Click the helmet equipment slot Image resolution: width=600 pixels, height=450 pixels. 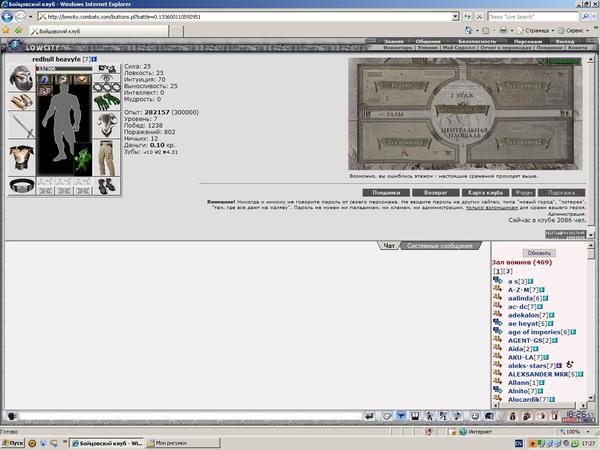[x=21, y=78]
